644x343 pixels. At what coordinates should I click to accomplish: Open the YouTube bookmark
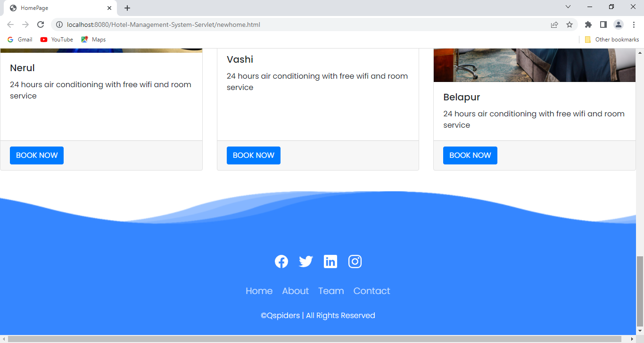tap(57, 40)
